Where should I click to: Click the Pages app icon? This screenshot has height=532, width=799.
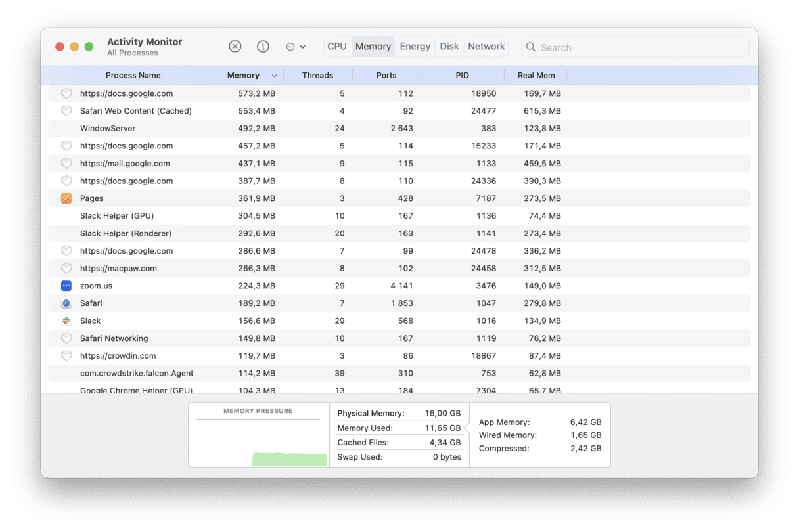tap(66, 198)
